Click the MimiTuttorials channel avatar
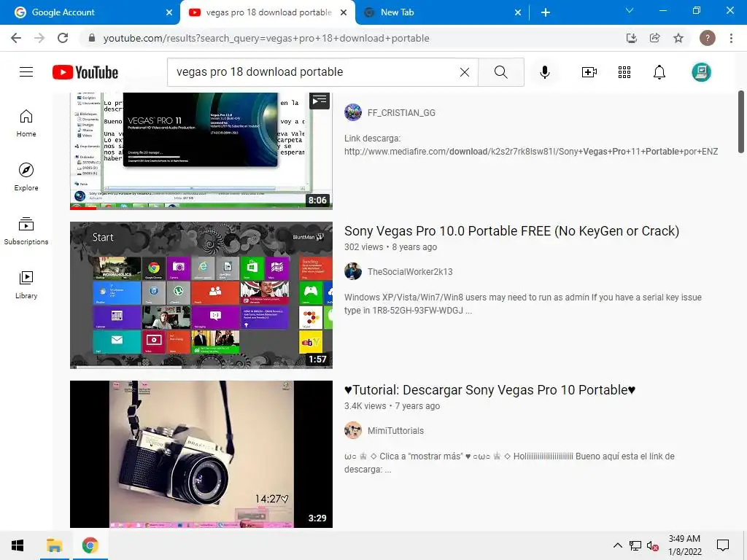Image resolution: width=747 pixels, height=560 pixels. tap(353, 430)
